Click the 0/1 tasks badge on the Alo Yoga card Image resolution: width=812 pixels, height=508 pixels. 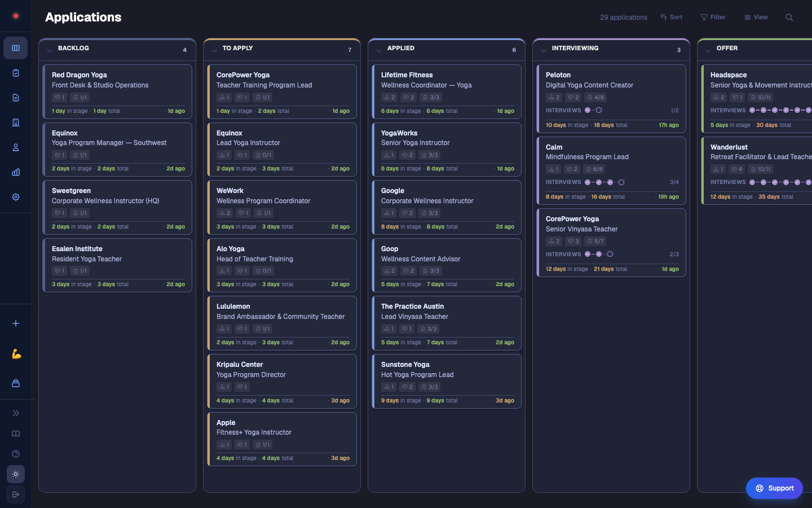pos(263,271)
